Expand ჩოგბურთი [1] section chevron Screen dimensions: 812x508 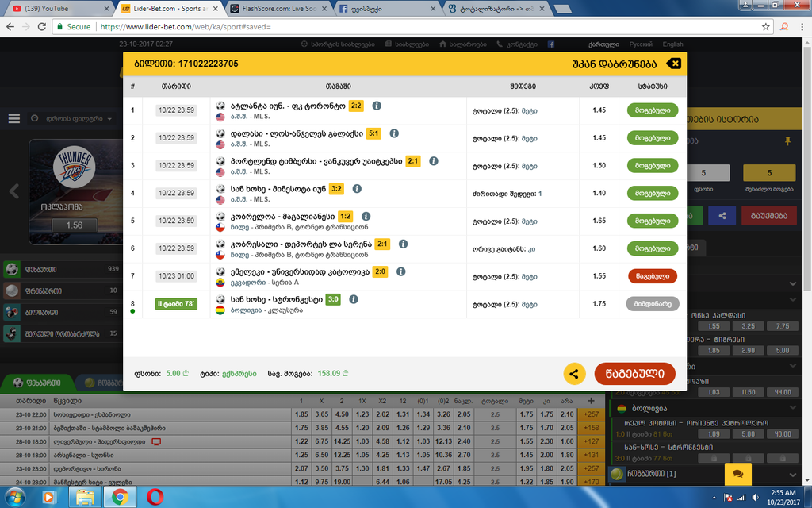(x=793, y=475)
